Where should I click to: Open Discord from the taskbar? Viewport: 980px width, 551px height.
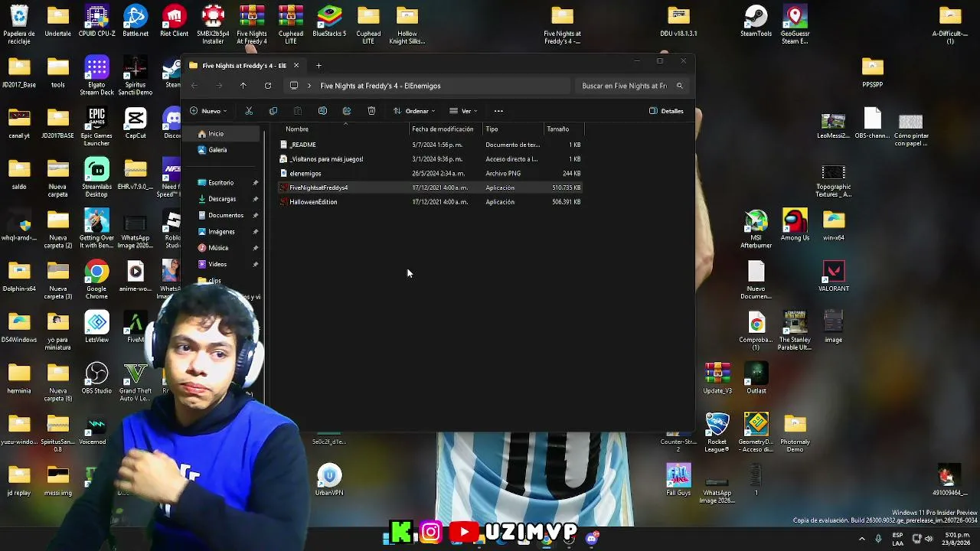591,539
